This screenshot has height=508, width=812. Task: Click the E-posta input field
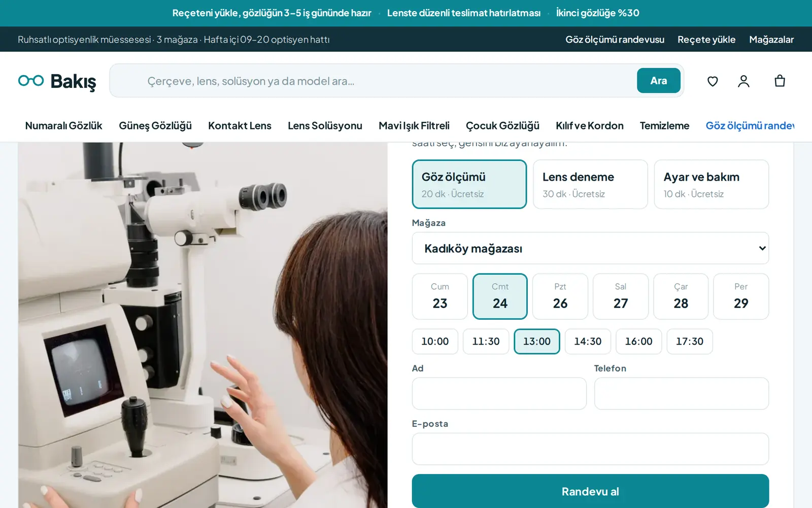click(x=590, y=449)
